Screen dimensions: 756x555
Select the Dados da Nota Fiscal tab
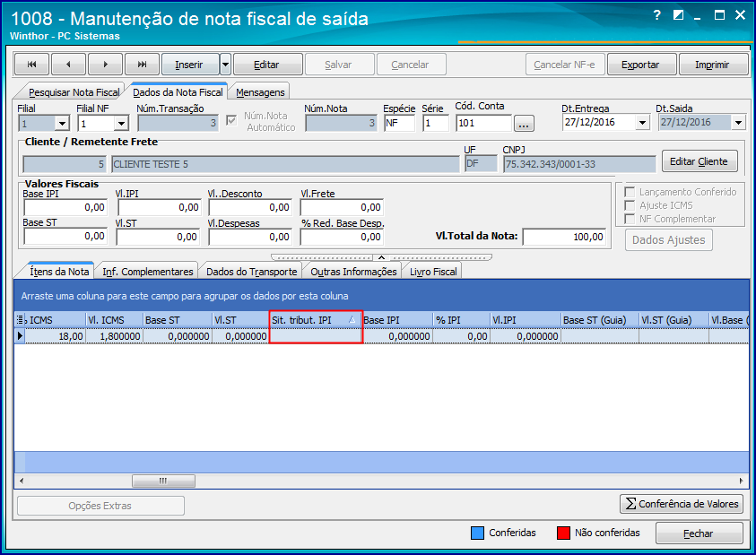click(178, 92)
